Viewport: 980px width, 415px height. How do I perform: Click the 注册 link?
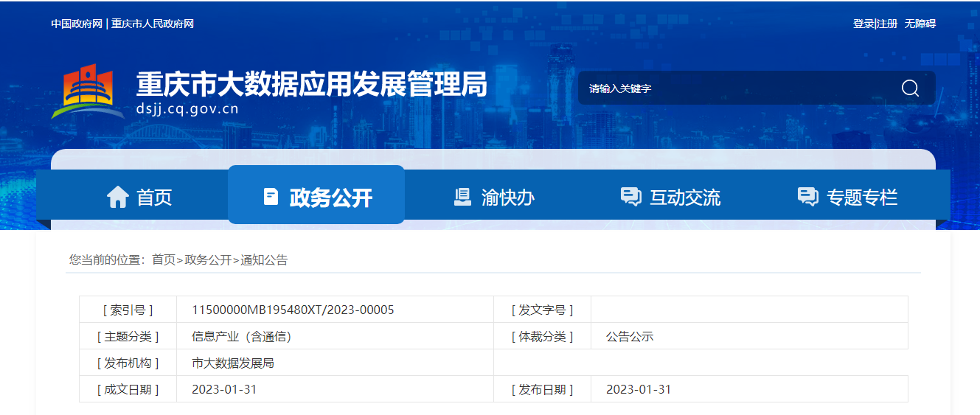click(x=887, y=24)
